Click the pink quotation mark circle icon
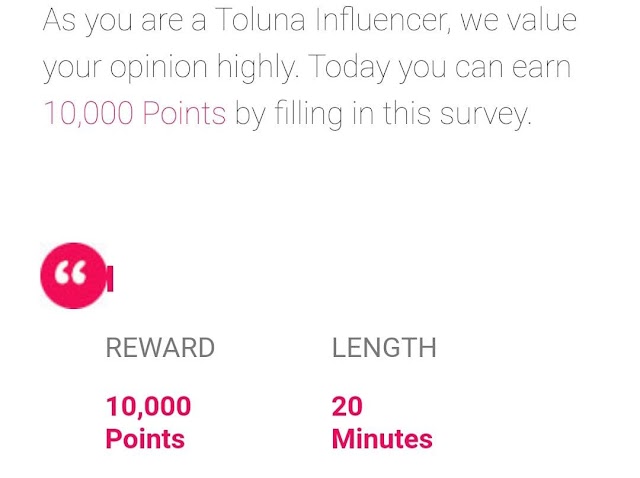Viewport: 640px width, 478px height. click(73, 276)
